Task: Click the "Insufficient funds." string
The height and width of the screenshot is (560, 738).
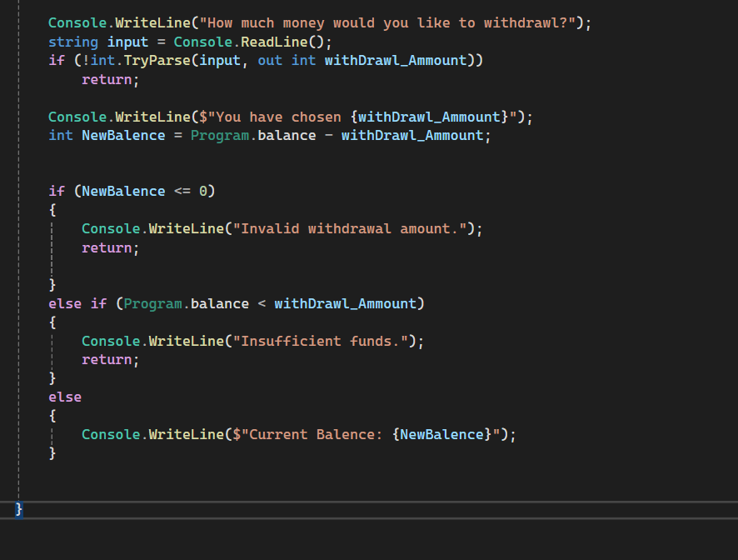Action: (x=321, y=341)
